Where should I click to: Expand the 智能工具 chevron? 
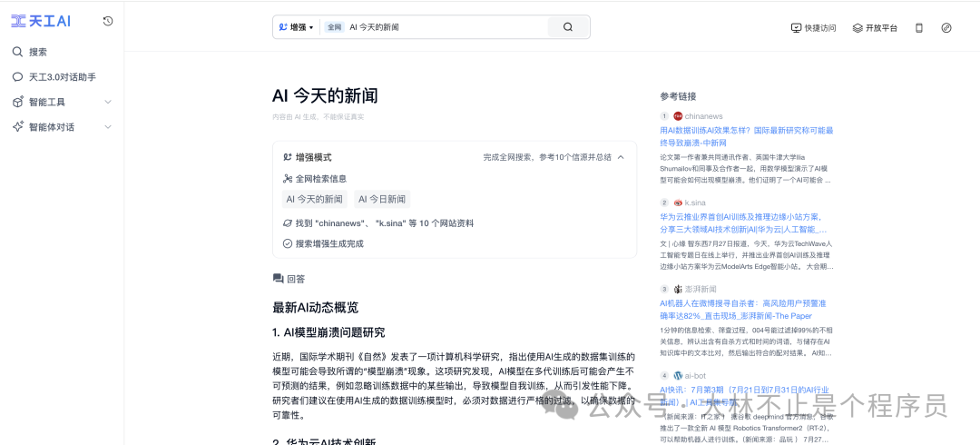coord(108,102)
